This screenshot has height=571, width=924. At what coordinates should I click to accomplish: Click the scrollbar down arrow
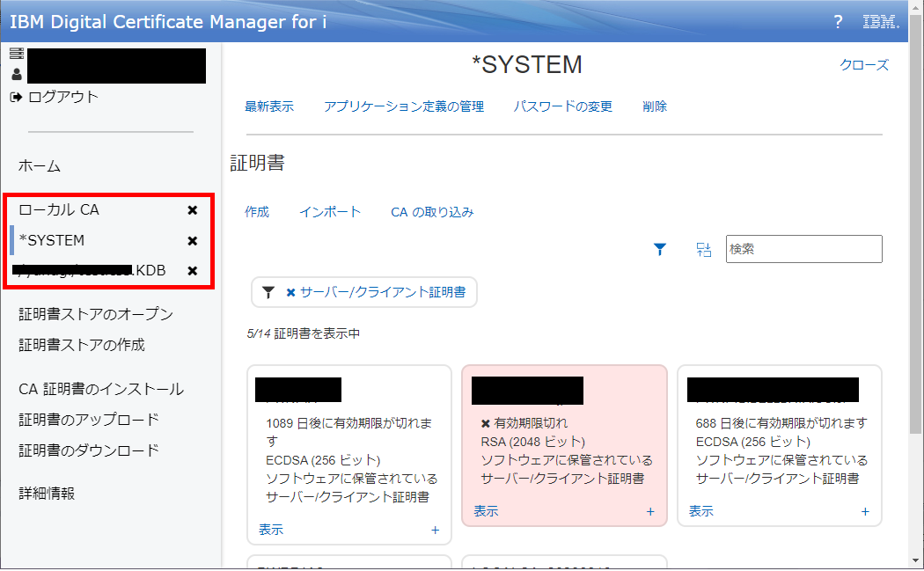point(915,561)
